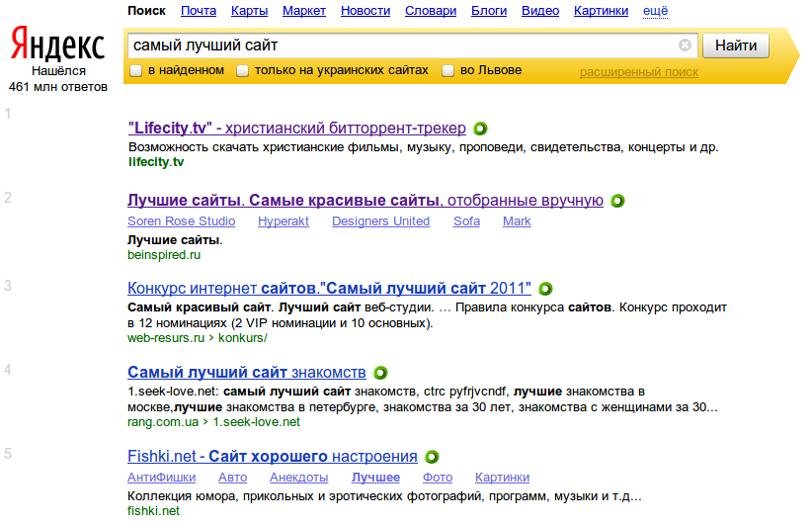812x525 pixels.
Task: Switch to Картинки search
Action: coord(601,11)
